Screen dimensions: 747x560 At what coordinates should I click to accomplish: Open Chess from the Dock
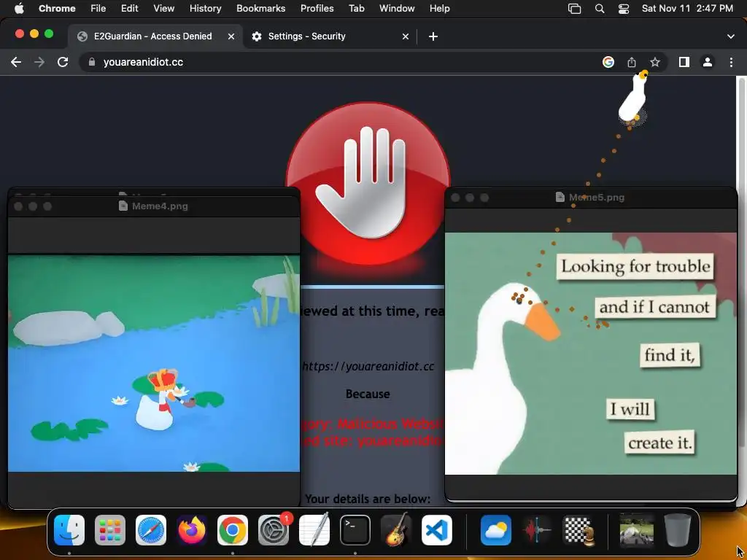click(x=578, y=530)
